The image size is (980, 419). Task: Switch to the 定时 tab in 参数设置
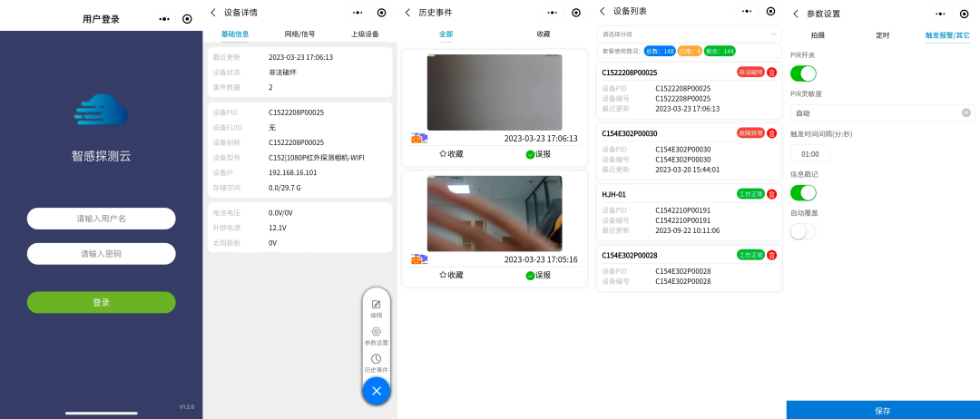(882, 35)
